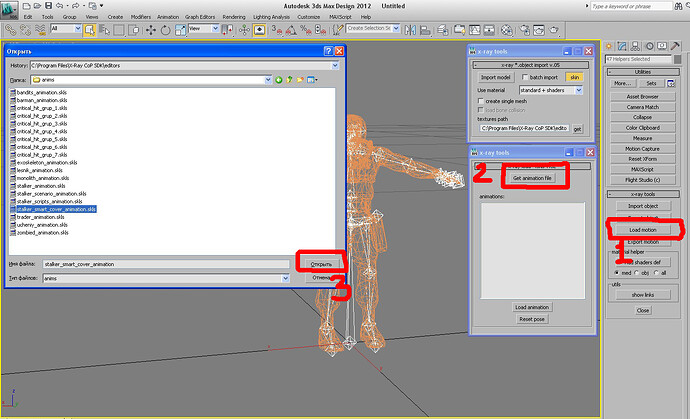Click the Select Object toolbar icon
The width and height of the screenshot is (690, 419).
coord(88,29)
